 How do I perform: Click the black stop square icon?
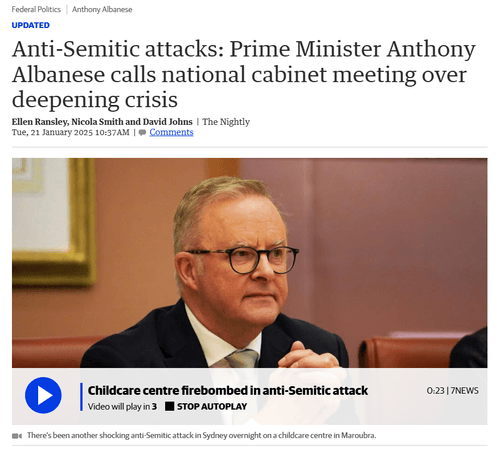point(169,406)
